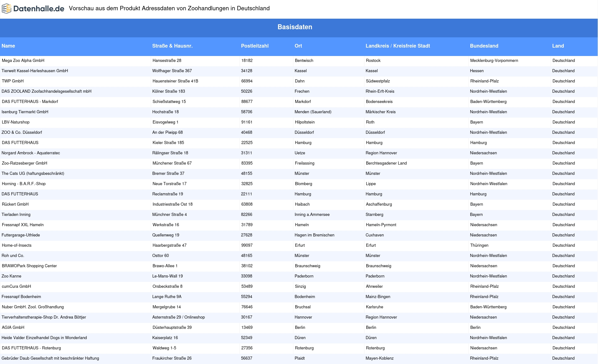Select Ort cell Menden (Sauerland)
598x364 pixels.
pos(313,112)
